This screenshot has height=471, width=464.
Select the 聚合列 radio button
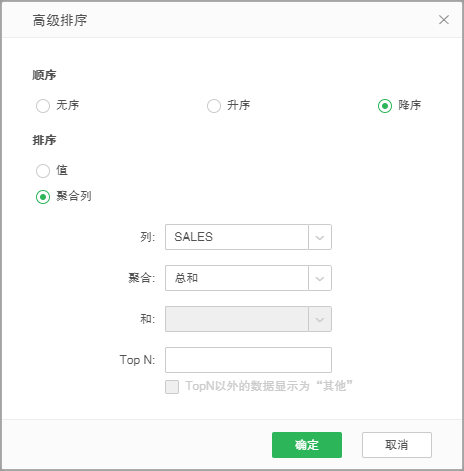[x=43, y=197]
